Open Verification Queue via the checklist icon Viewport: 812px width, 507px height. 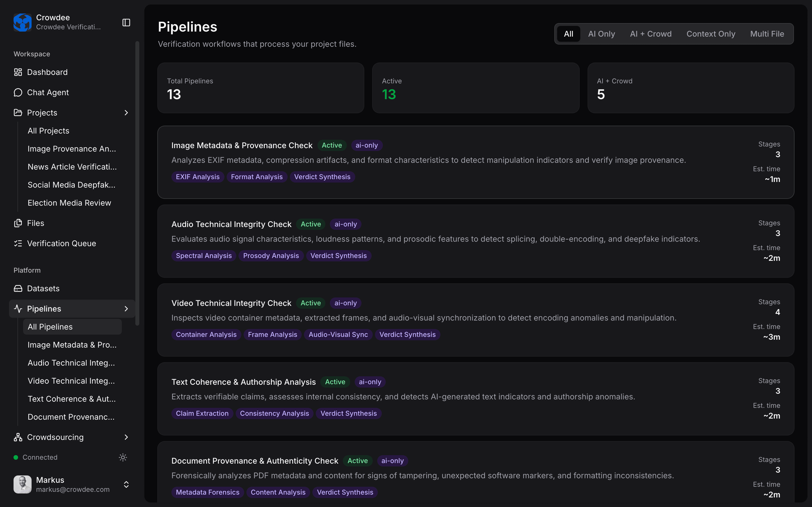click(18, 243)
